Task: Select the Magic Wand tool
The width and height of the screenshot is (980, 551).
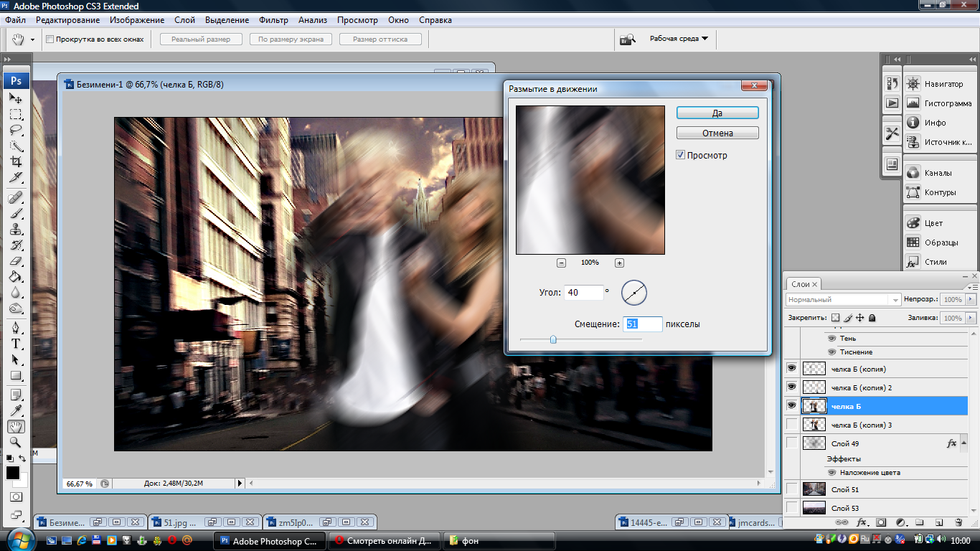Action: (16, 146)
